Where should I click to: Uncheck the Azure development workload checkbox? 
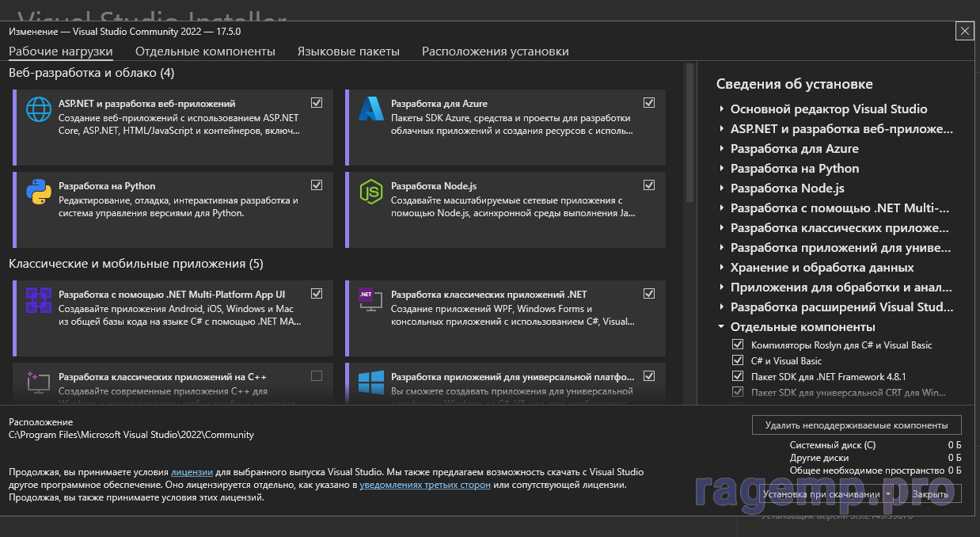649,102
